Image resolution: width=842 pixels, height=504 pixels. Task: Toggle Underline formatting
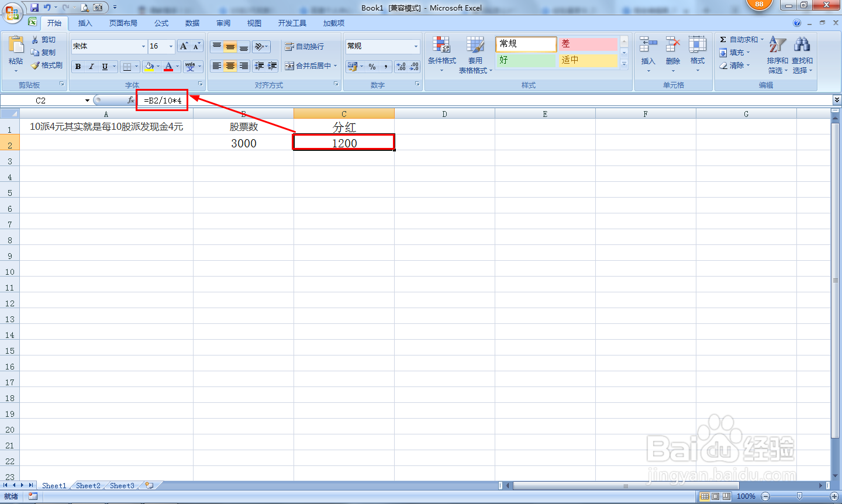pos(105,67)
